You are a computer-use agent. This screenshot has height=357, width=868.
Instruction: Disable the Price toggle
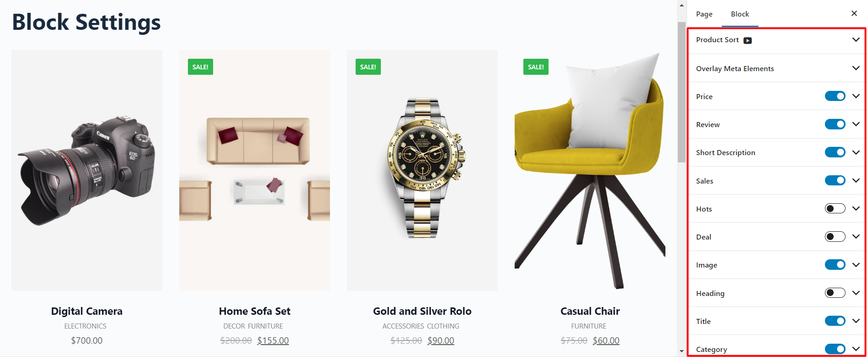[x=835, y=96]
